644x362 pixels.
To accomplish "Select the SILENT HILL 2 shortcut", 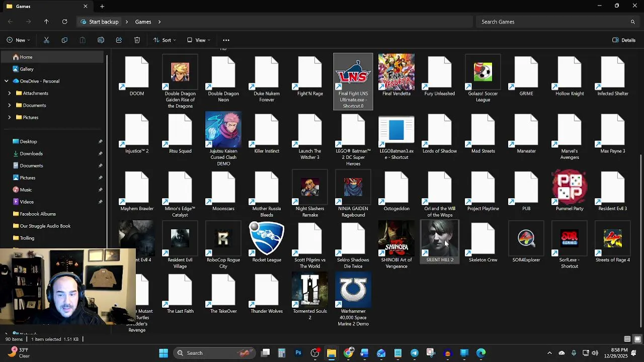I will 440,242.
